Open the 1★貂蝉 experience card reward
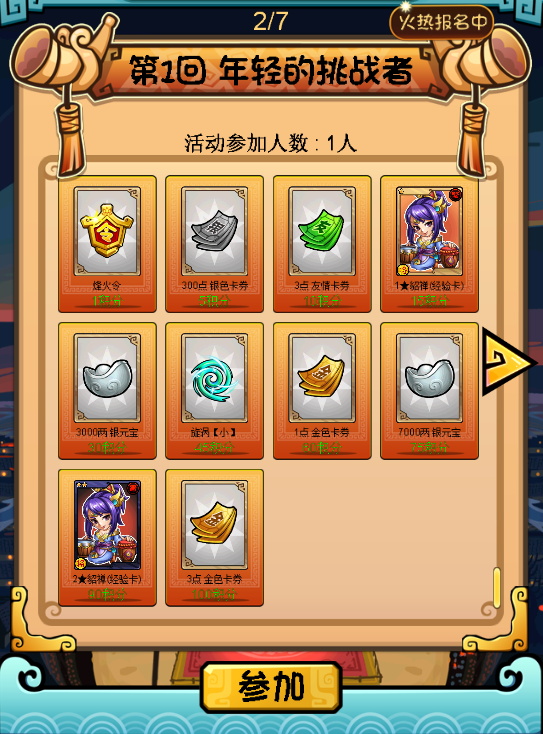The width and height of the screenshot is (543, 734). (x=429, y=243)
